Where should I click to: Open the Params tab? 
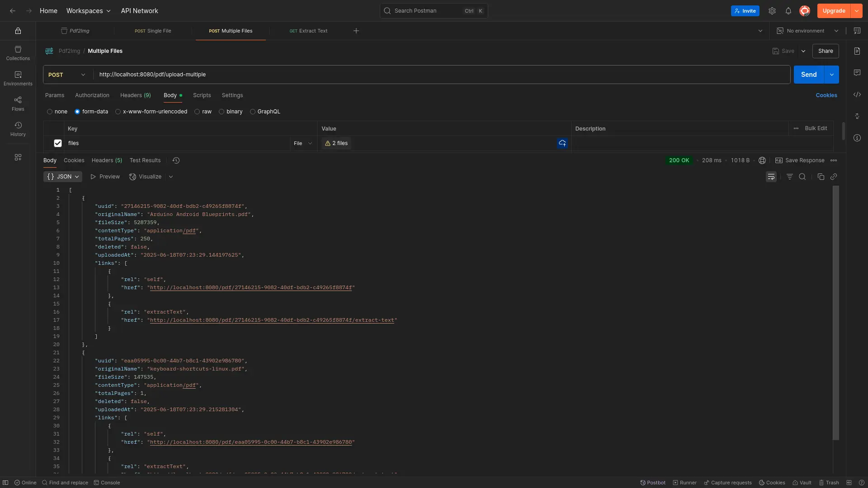click(x=55, y=95)
